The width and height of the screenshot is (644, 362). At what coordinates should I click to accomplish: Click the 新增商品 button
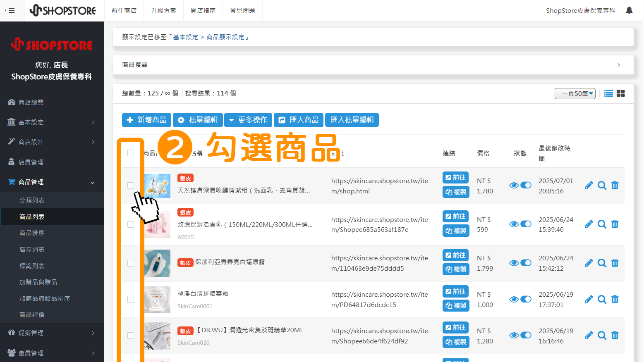click(147, 120)
